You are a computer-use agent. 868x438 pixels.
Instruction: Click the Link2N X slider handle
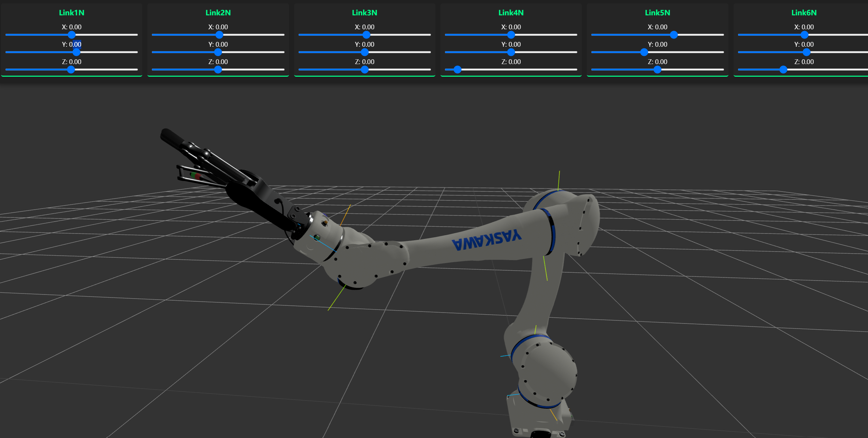(219, 35)
